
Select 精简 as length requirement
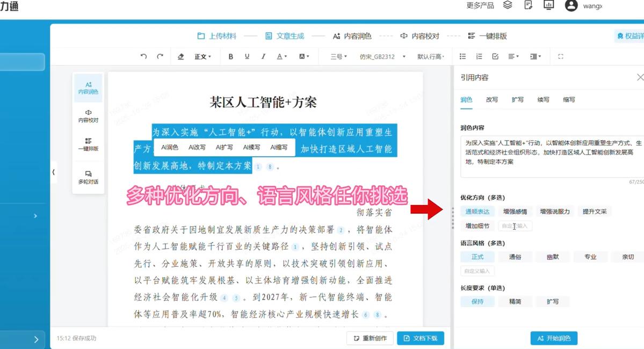coord(515,302)
